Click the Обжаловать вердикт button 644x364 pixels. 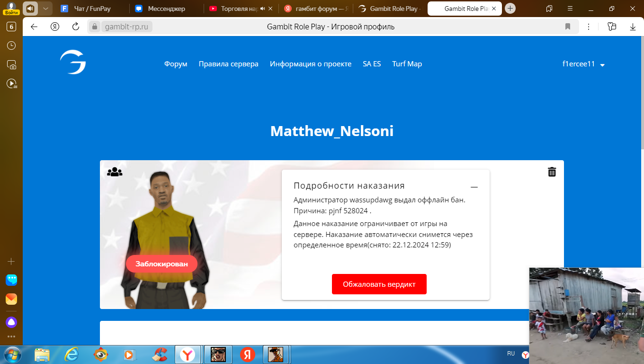(379, 284)
